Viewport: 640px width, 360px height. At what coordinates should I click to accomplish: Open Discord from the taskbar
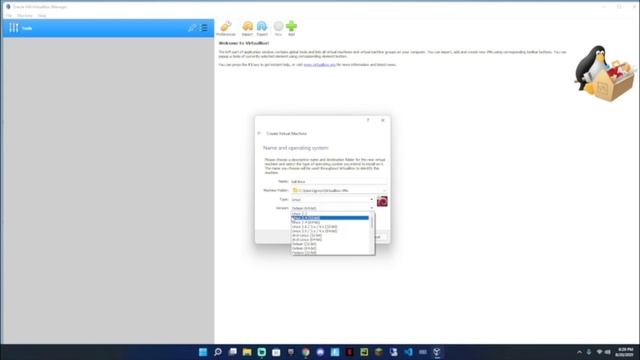pos(320,352)
